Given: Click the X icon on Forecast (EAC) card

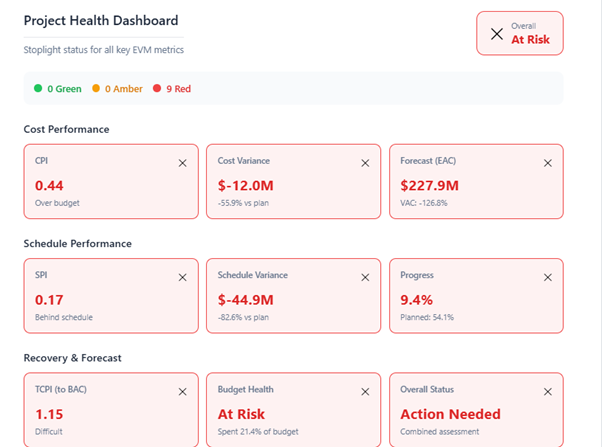Looking at the screenshot, I should click(547, 162).
